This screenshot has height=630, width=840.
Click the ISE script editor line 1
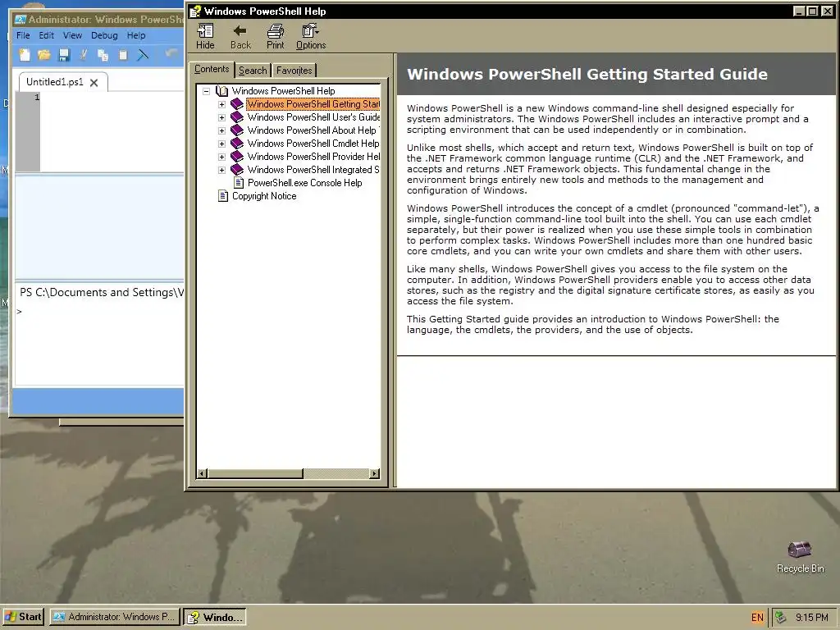pos(112,98)
